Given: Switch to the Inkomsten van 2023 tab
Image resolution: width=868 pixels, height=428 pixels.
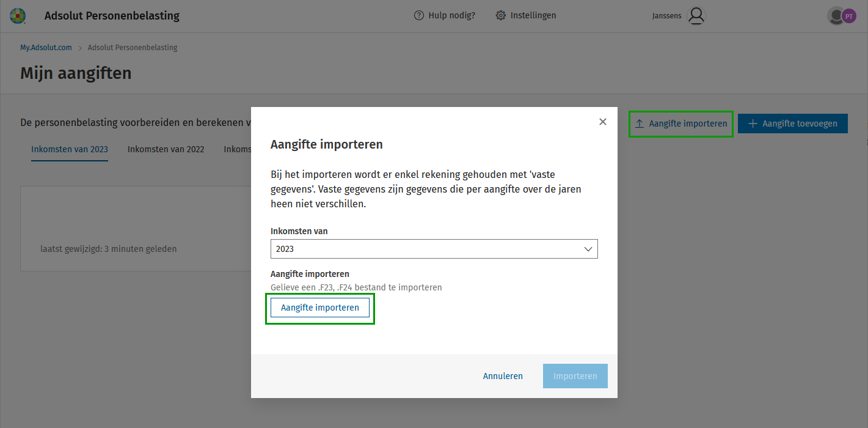Looking at the screenshot, I should (x=70, y=149).
